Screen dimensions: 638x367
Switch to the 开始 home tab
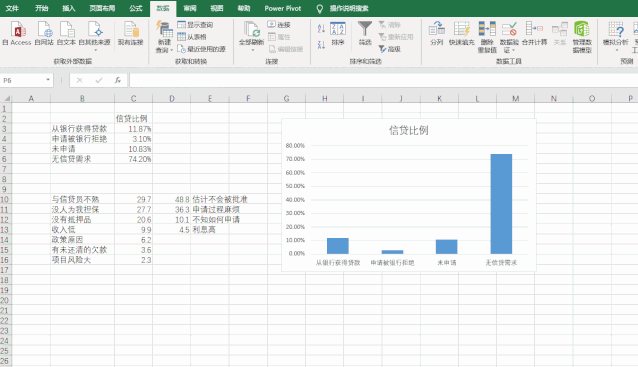coord(42,8)
